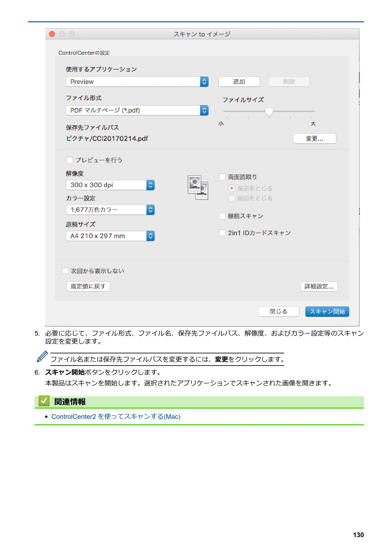Click the stepper arrows on the Preview combo box
This screenshot has width=392, height=555.
pos(204,82)
